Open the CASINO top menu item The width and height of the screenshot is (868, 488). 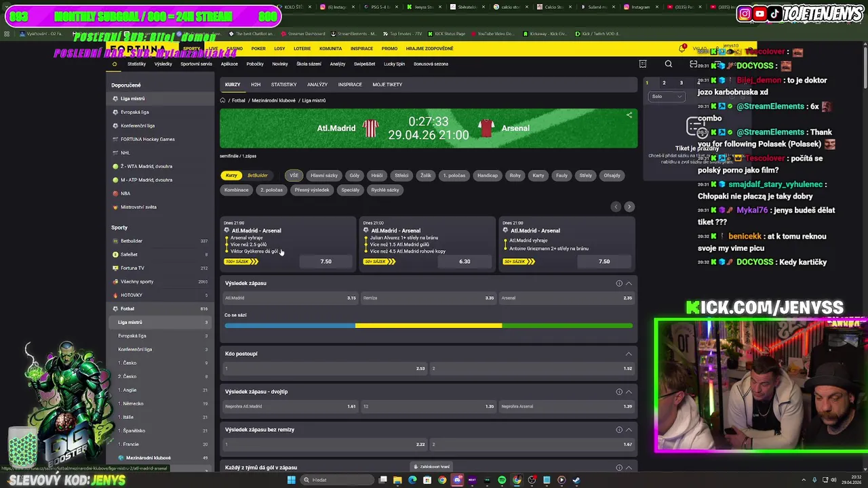tap(235, 49)
